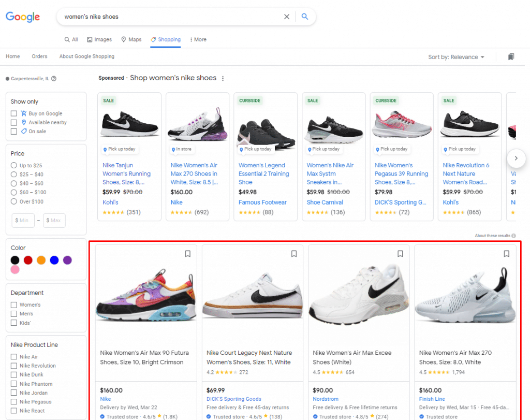Open the three-dot menu beside Sponsored heading
The height and width of the screenshot is (420, 530).
click(223, 79)
